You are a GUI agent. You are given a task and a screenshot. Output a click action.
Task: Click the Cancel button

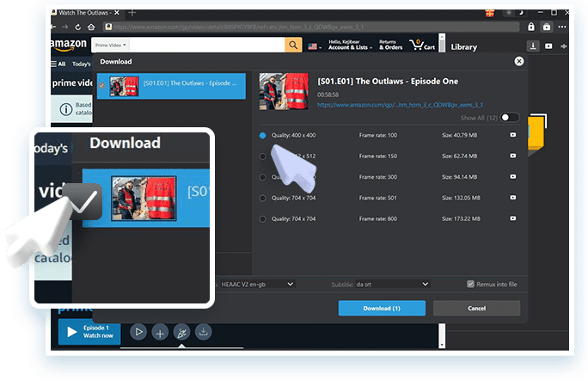coord(476,308)
